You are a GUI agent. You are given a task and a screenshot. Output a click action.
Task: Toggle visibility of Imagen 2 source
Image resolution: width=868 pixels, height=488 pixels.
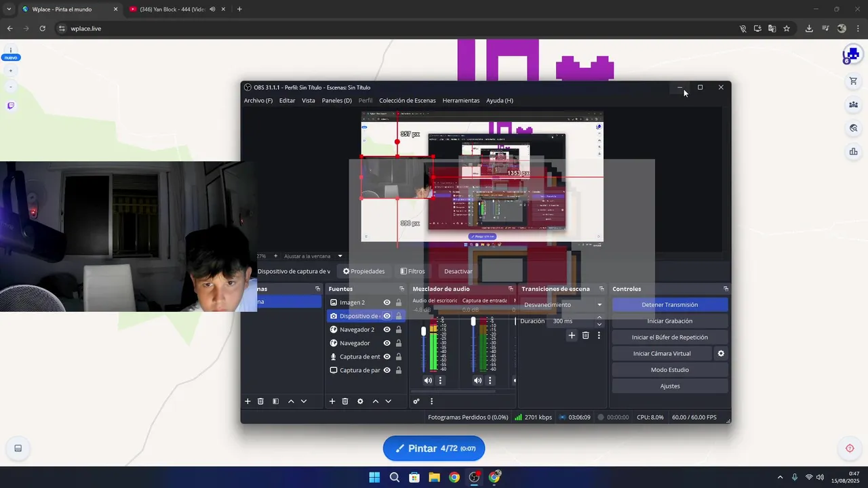[387, 302]
